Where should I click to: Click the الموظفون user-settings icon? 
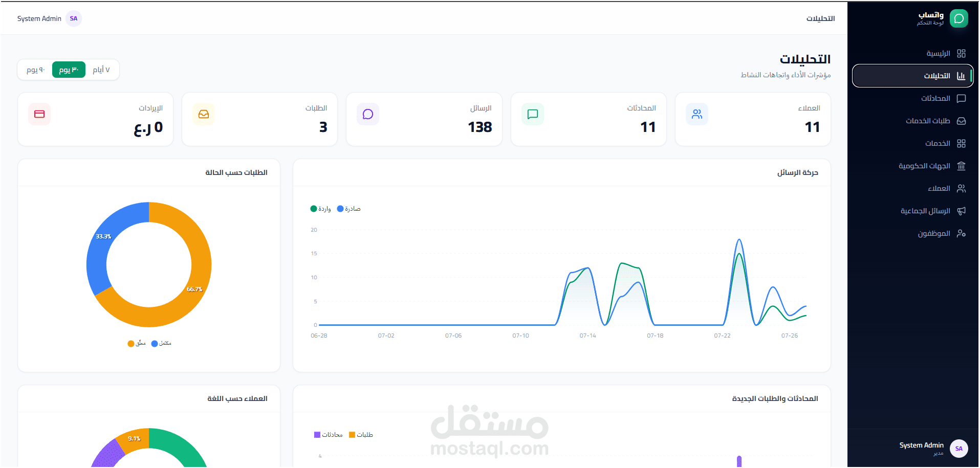961,233
